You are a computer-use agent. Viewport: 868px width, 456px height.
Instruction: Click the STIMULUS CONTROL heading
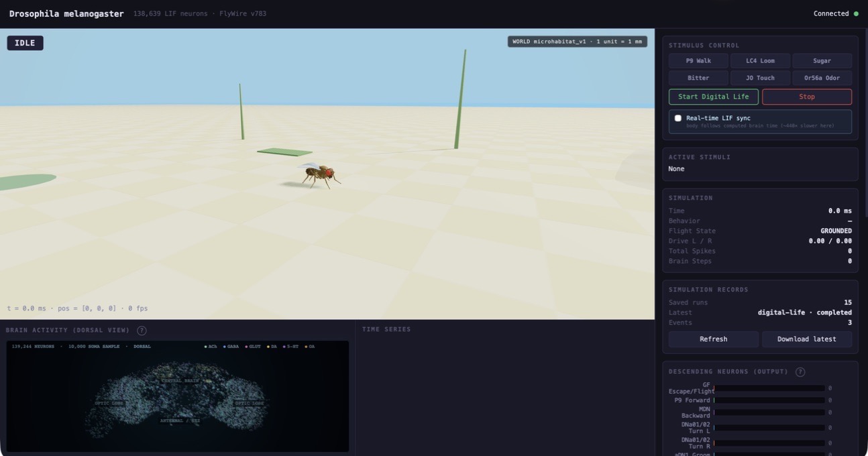[x=704, y=46]
